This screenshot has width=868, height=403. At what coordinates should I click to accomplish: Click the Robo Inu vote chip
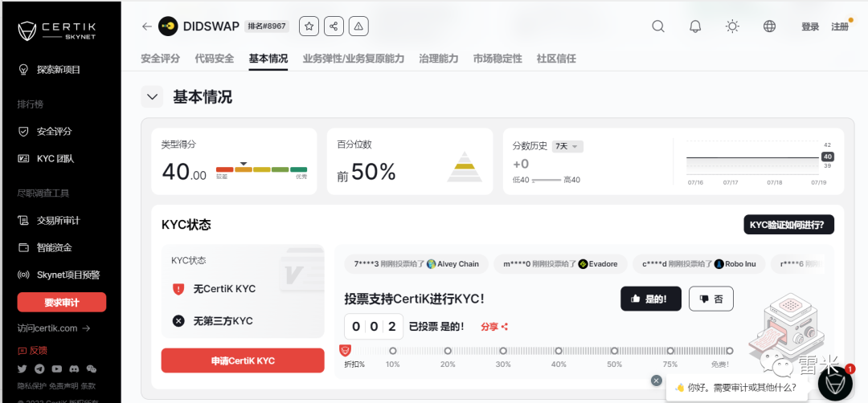pyautogui.click(x=698, y=264)
